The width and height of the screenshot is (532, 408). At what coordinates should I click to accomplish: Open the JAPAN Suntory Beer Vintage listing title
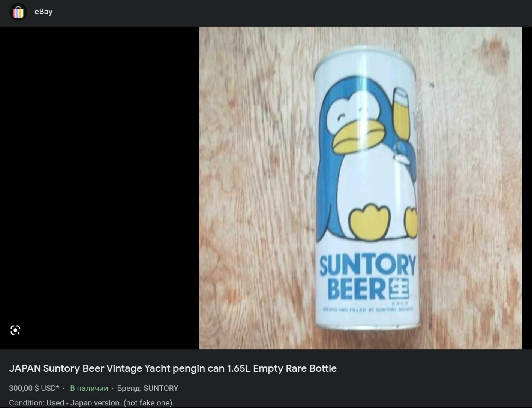(173, 368)
